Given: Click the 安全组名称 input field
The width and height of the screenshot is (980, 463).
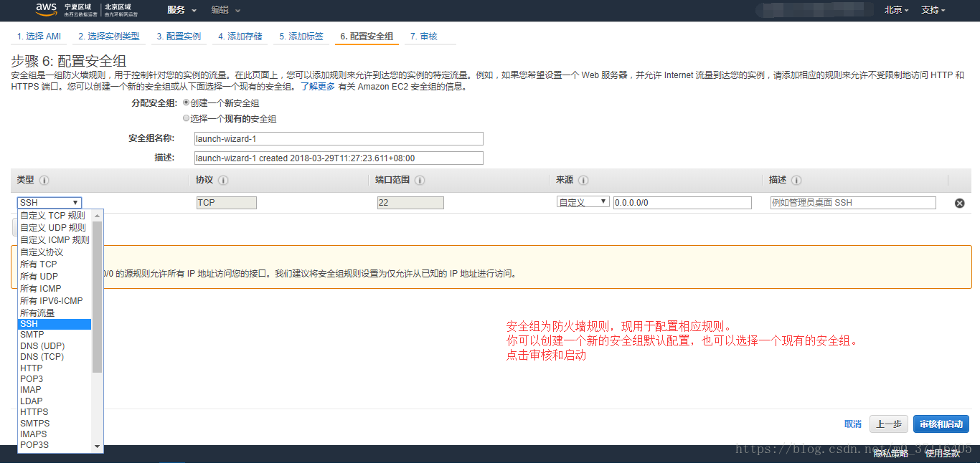Looking at the screenshot, I should pos(339,139).
